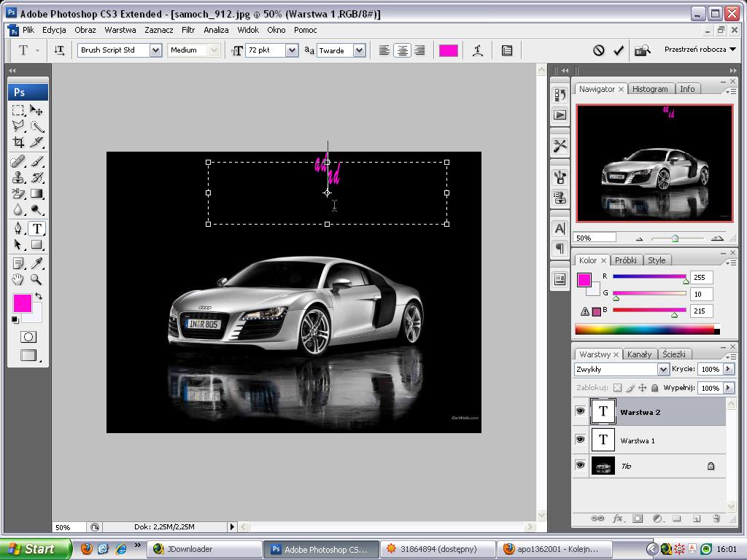Select the Rectangular Marquee tool
The image size is (747, 560).
[x=18, y=111]
